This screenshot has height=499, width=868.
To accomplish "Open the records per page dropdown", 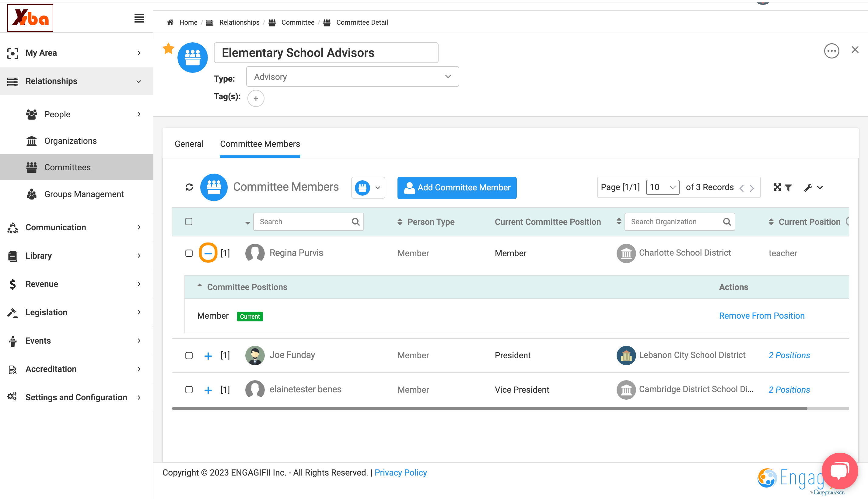I will tap(662, 187).
